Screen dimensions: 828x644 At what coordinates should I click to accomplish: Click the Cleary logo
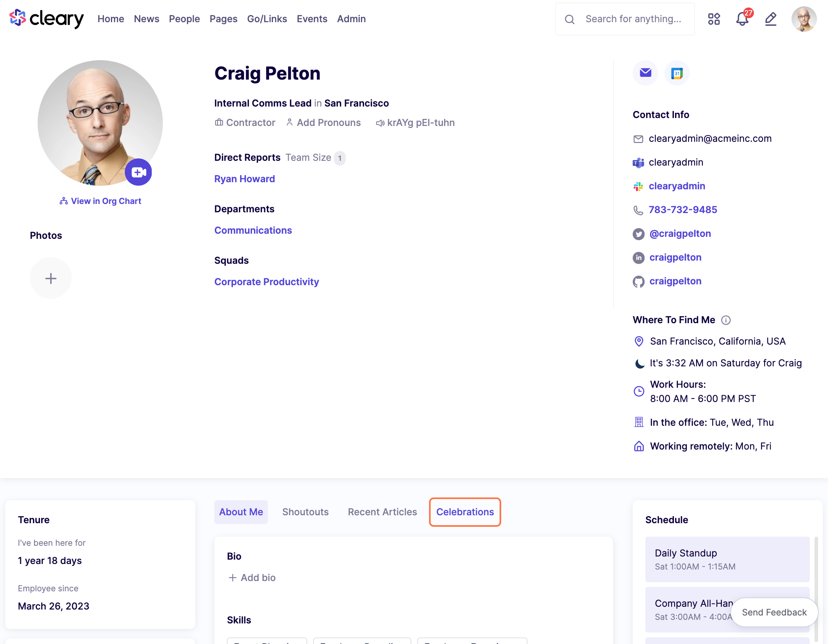[x=46, y=19]
